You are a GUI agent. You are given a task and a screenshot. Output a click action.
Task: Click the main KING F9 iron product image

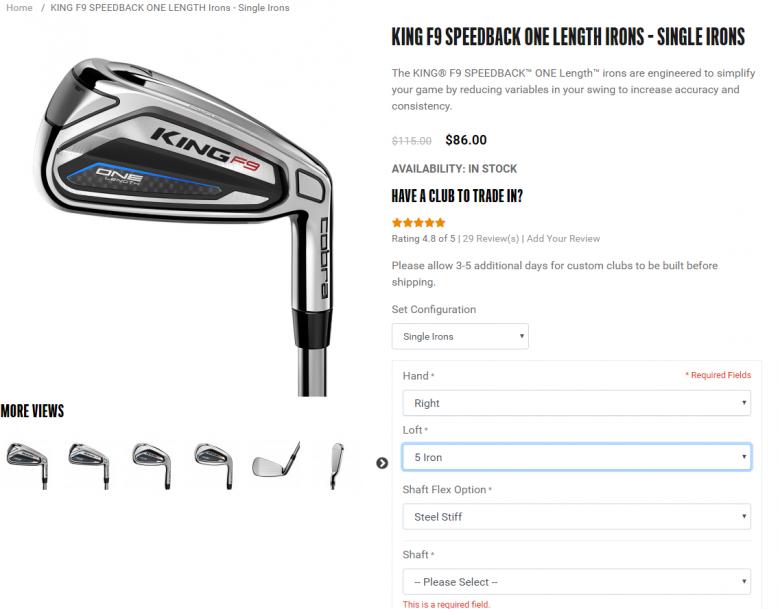(184, 226)
